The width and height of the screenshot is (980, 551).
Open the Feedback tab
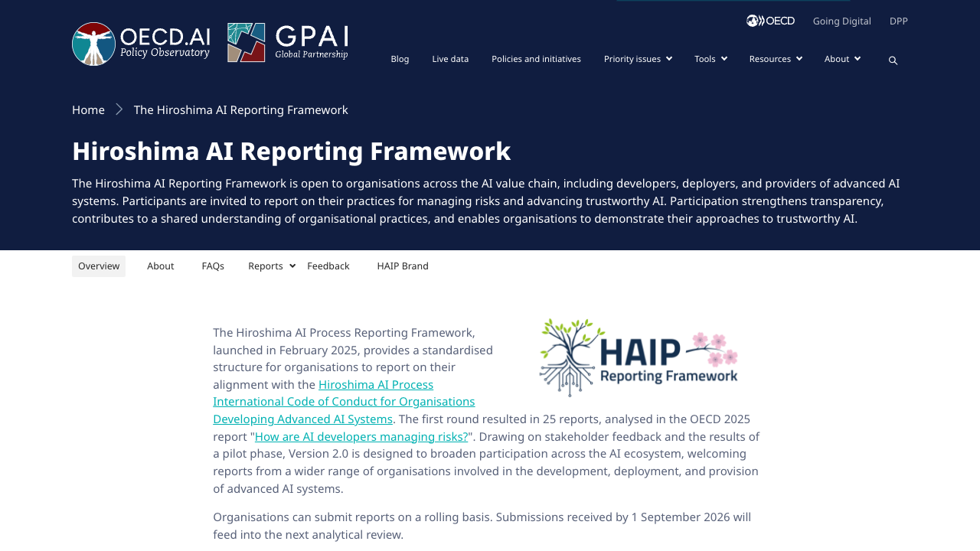pyautogui.click(x=328, y=266)
